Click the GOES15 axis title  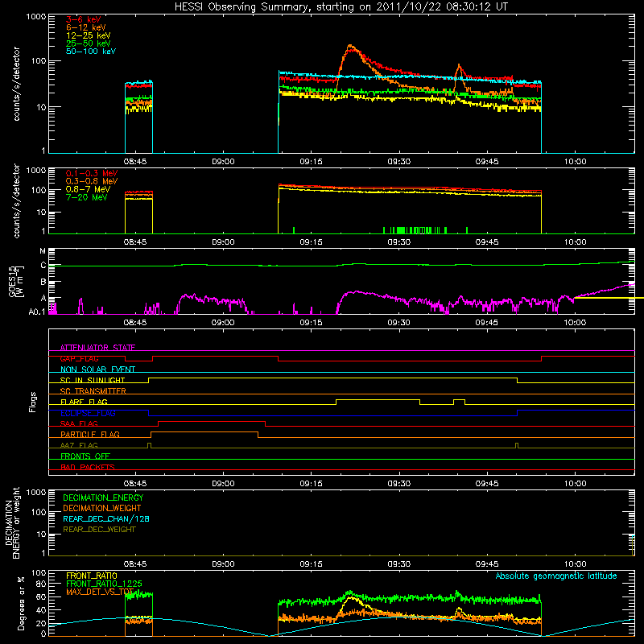tap(12, 281)
